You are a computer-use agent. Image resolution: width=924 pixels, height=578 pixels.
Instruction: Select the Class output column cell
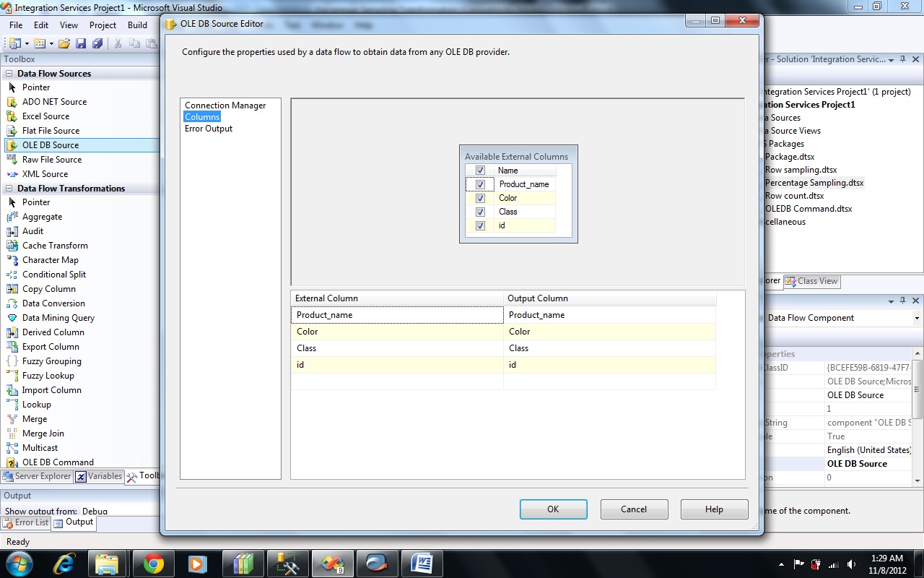point(609,348)
